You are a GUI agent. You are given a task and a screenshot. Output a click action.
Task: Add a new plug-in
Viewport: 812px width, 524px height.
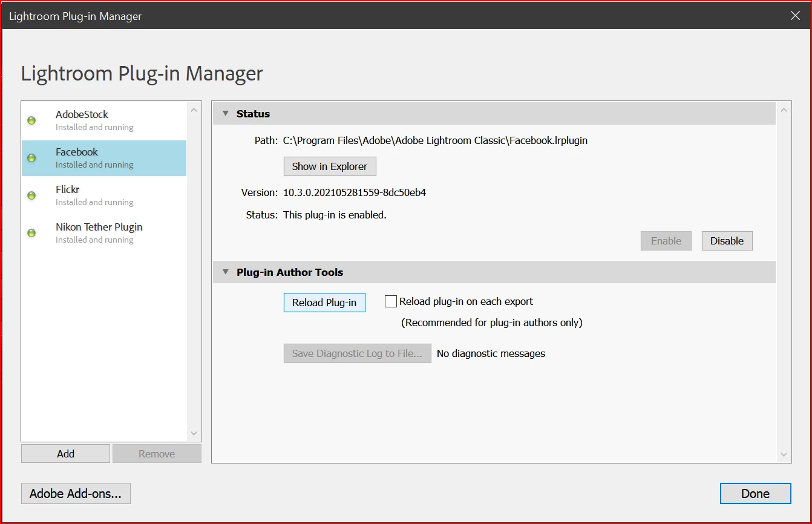tap(65, 454)
